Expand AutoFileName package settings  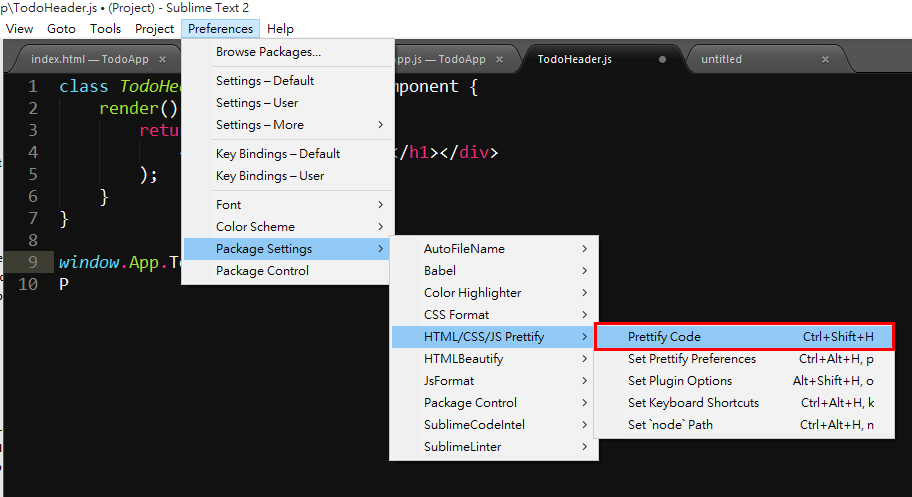coord(494,249)
